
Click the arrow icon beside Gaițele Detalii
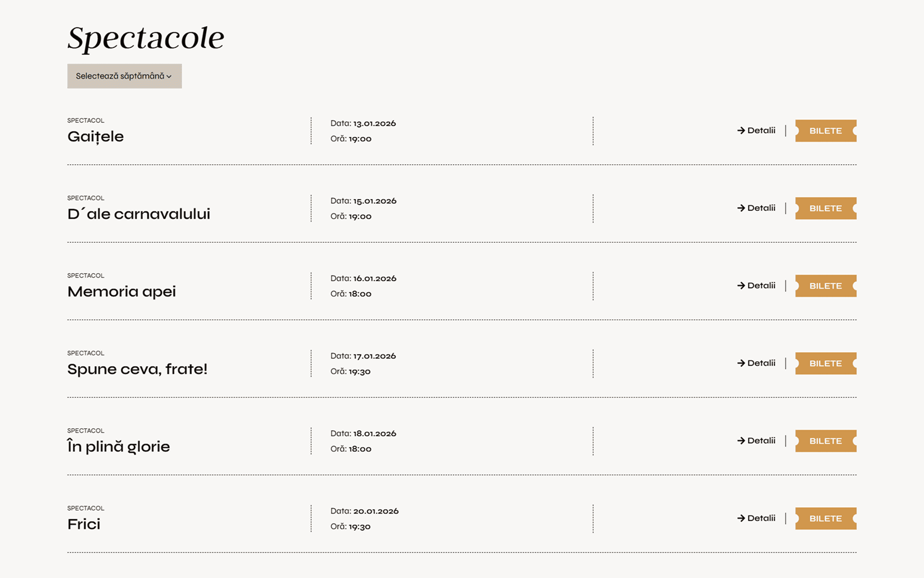[x=741, y=131]
